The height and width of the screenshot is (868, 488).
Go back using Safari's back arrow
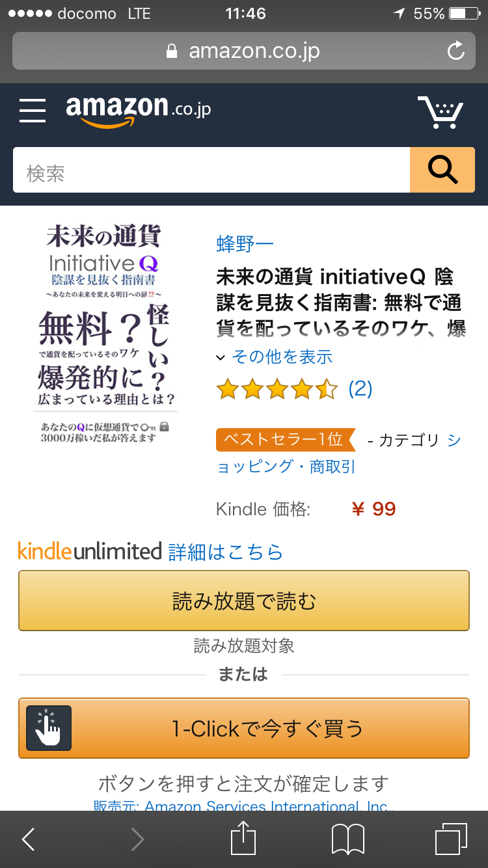coord(29,839)
